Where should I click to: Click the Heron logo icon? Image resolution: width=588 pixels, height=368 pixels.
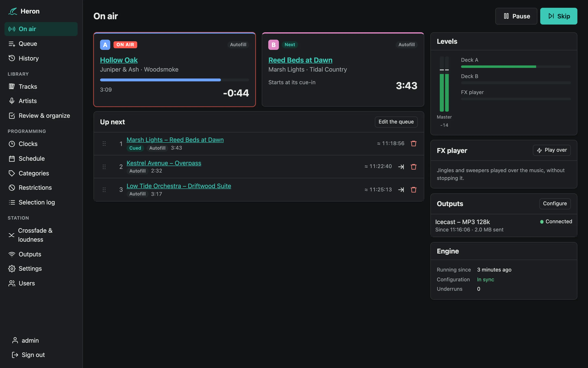(13, 11)
